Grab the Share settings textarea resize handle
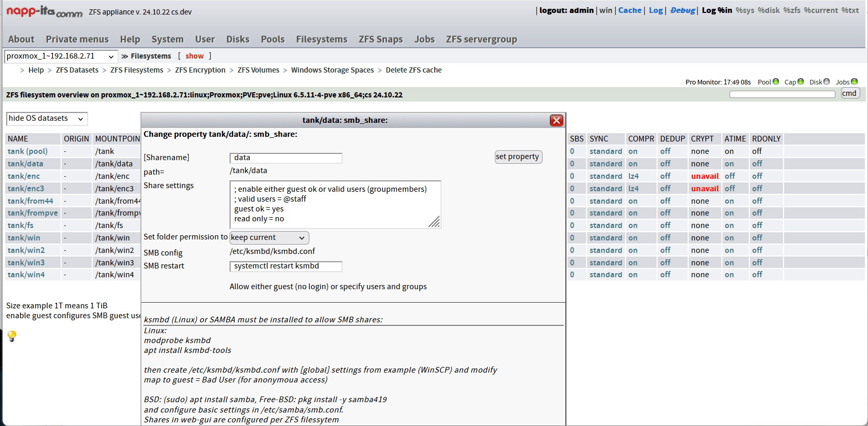Viewport: 868px width, 426px height. [435, 222]
